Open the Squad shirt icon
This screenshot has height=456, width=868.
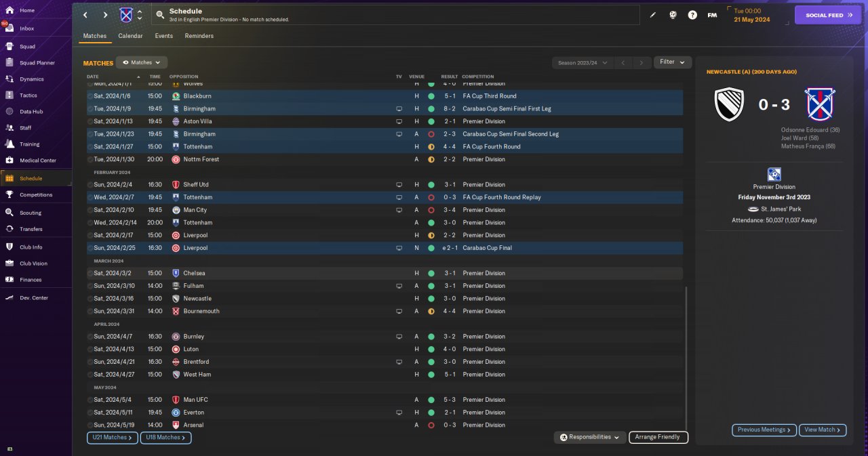pos(9,47)
